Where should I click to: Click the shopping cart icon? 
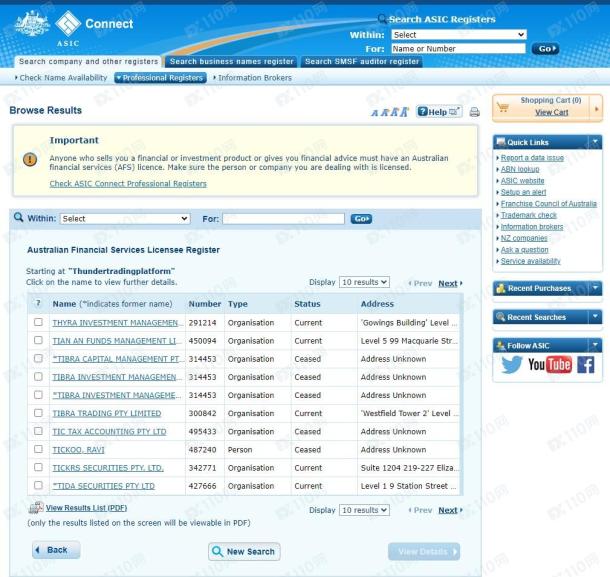coord(503,106)
